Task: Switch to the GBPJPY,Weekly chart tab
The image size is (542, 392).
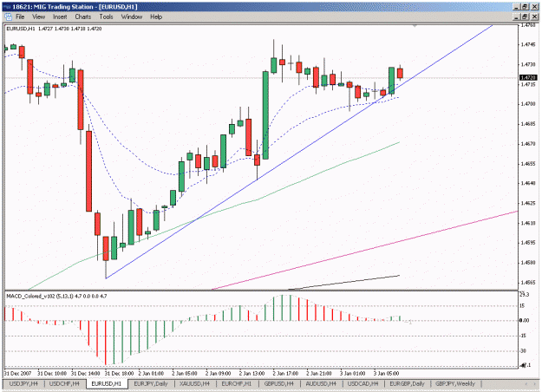Action: click(x=455, y=383)
